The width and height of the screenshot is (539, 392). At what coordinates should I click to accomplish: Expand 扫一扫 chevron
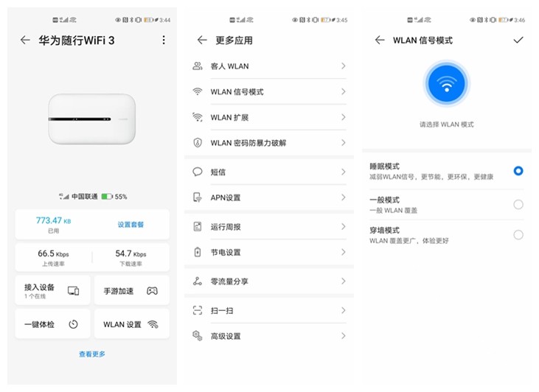tap(343, 310)
